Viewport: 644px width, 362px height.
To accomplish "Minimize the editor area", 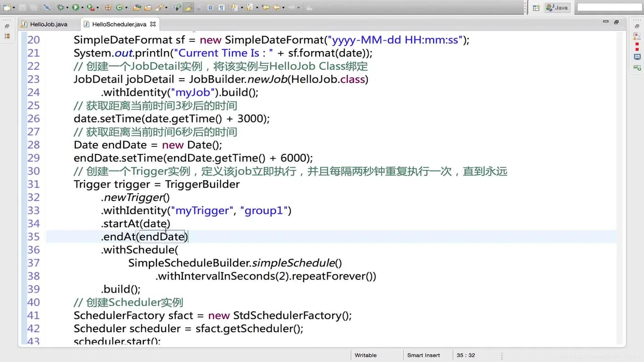I will click(x=606, y=22).
